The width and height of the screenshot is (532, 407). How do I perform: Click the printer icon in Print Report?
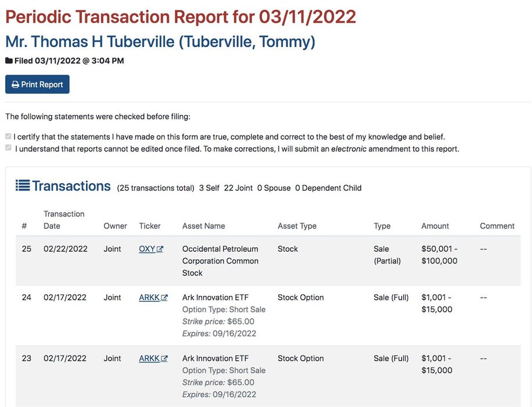(x=15, y=84)
